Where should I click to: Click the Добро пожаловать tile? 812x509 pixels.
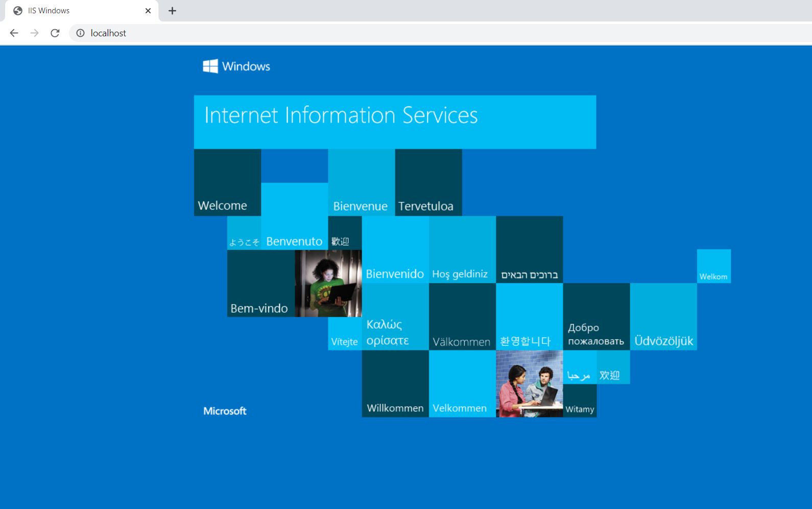(596, 317)
